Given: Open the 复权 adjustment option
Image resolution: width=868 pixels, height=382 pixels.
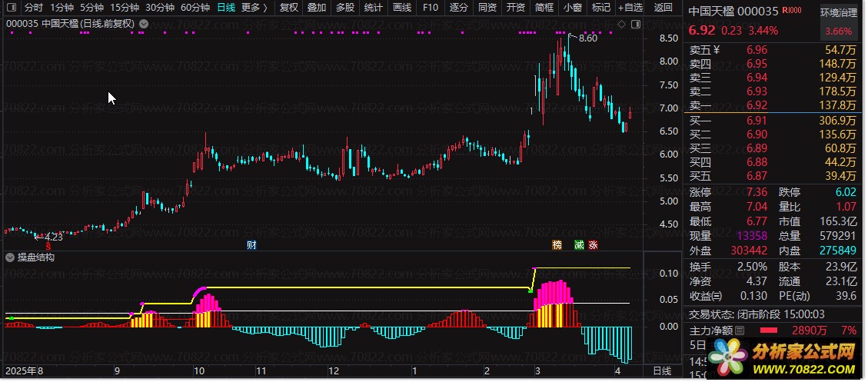Looking at the screenshot, I should (x=289, y=8).
